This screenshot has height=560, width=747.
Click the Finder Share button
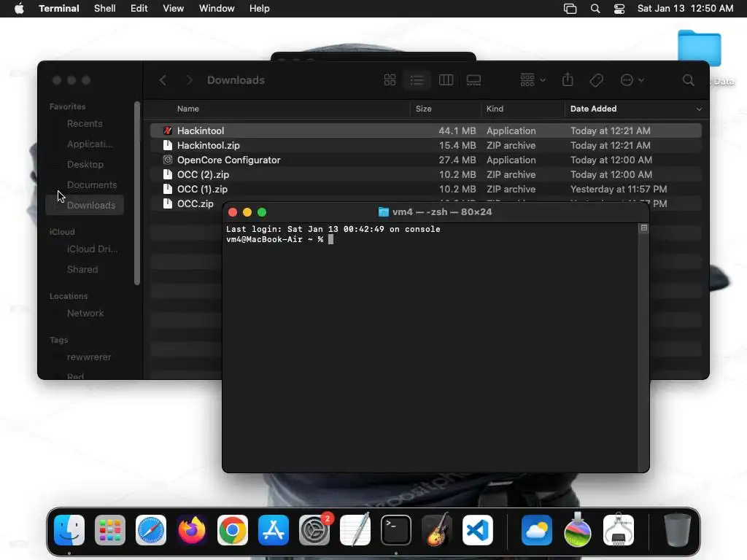pyautogui.click(x=568, y=79)
